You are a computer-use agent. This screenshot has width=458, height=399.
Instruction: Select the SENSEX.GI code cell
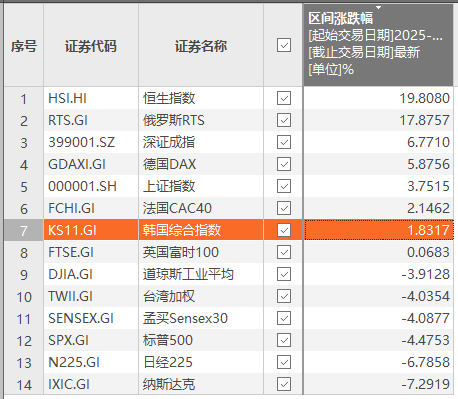[x=91, y=318]
